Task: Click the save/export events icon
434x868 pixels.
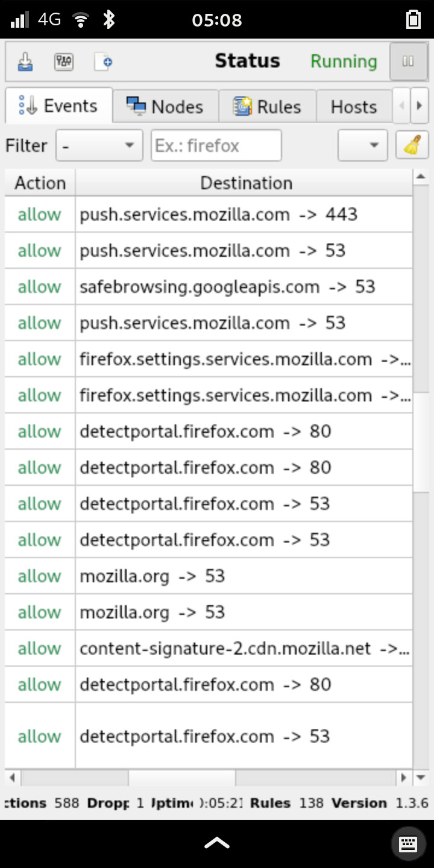Action: click(25, 61)
